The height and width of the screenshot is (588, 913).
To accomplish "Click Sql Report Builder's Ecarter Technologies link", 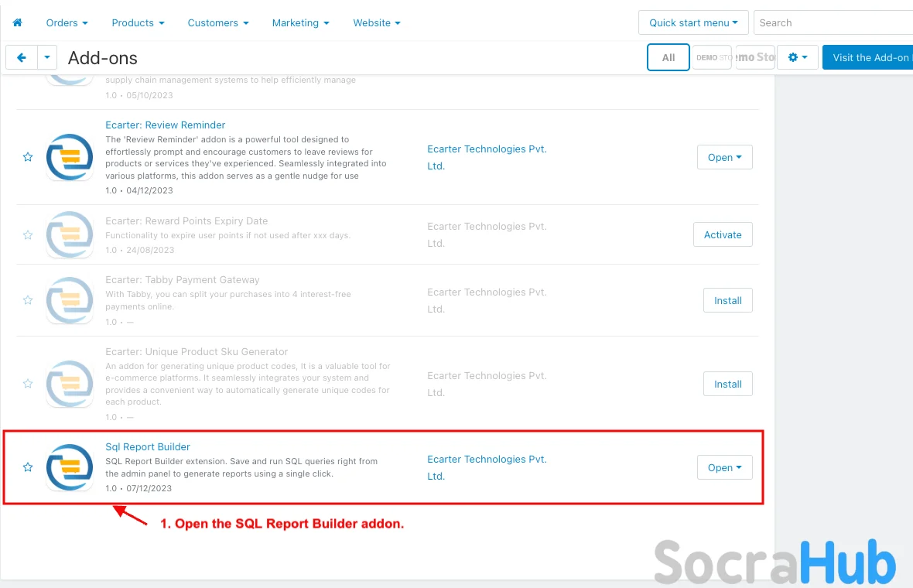I will point(487,467).
